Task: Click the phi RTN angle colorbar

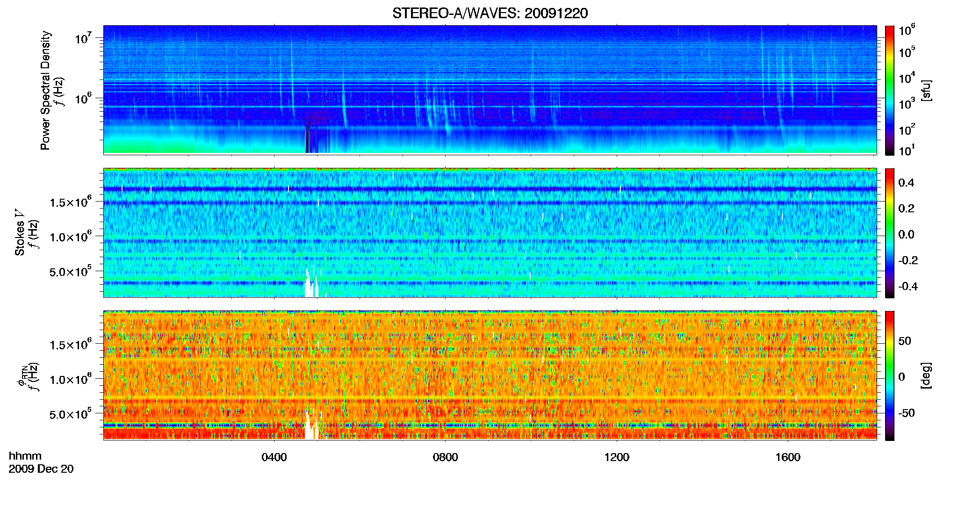Action: click(x=890, y=375)
